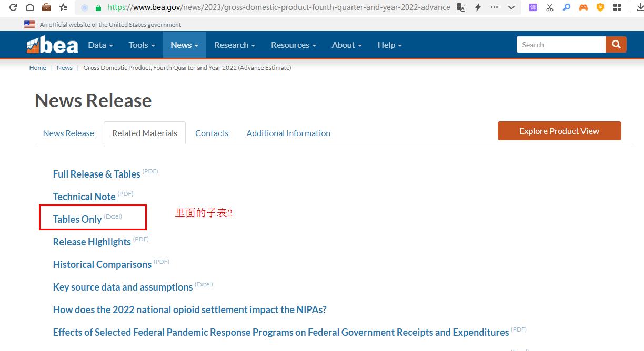Open the page translate icon in the address bar

[460, 7]
